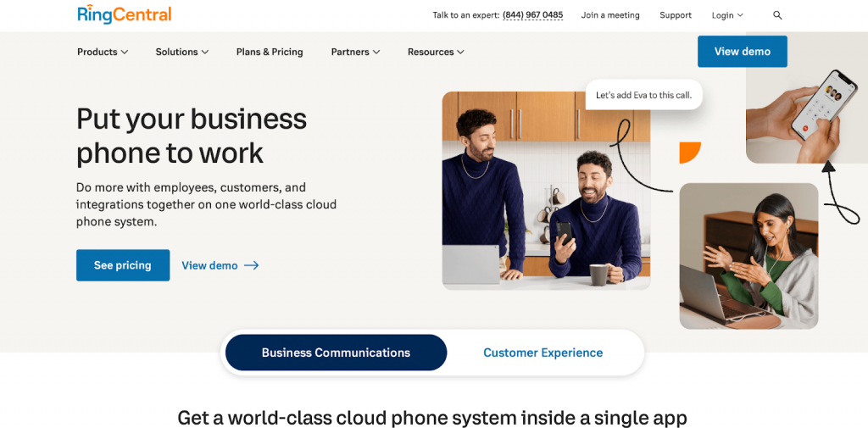Expand the Solutions dropdown menu
The height and width of the screenshot is (428, 868).
coord(182,52)
